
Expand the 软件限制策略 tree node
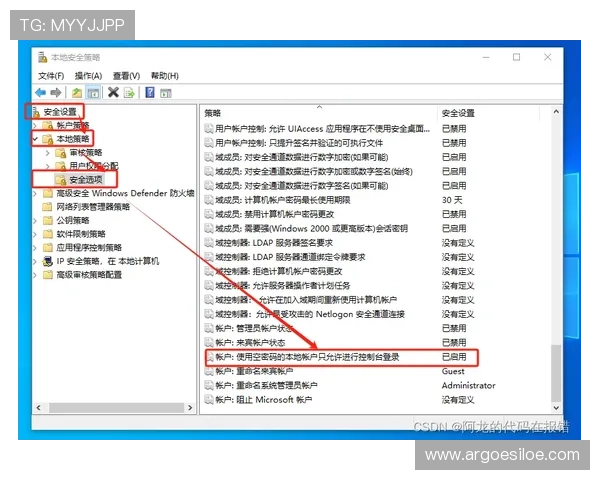pos(35,234)
